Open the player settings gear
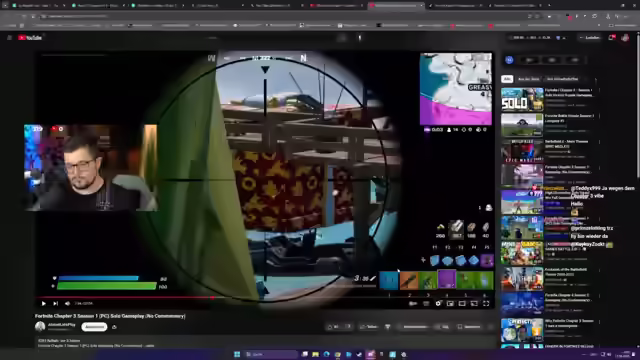 coord(438,304)
